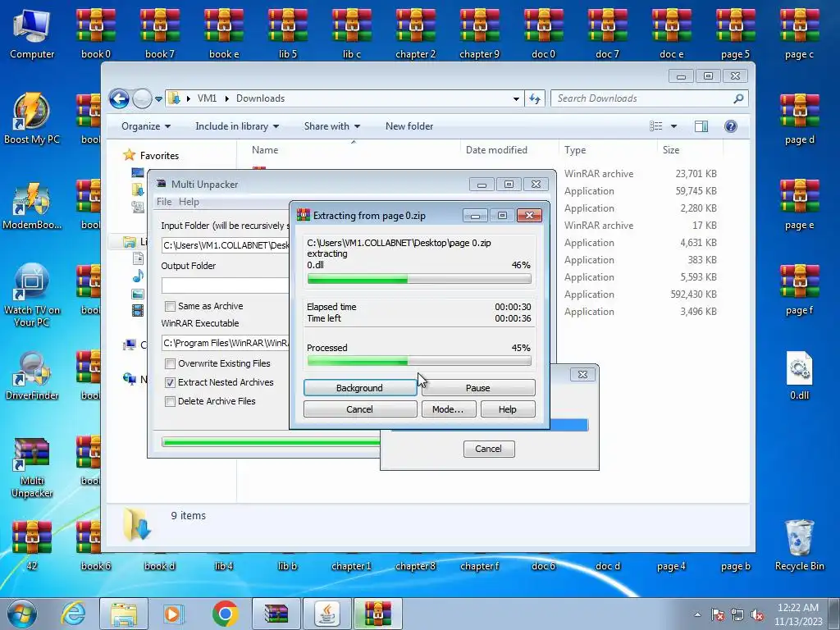Expand the Share with dropdown
The width and height of the screenshot is (840, 630).
point(332,126)
